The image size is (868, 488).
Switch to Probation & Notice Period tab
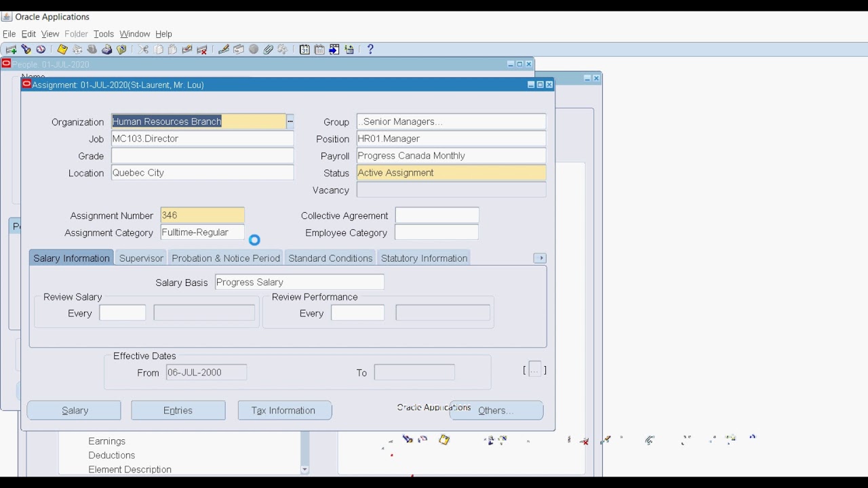click(226, 258)
